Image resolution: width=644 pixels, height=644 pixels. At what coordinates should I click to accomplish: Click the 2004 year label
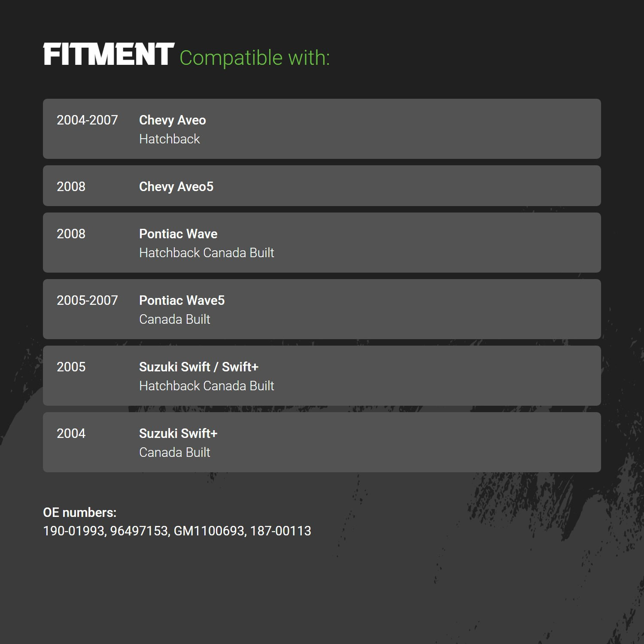(x=71, y=434)
